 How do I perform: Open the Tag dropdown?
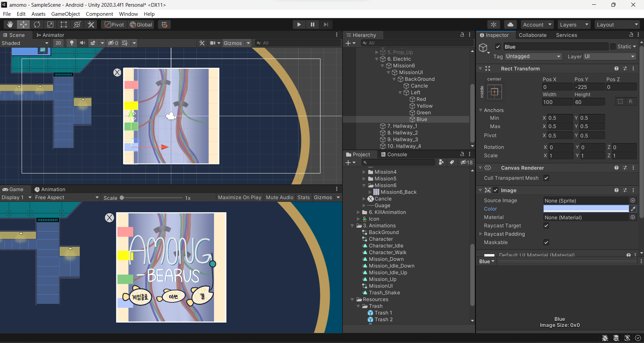533,56
